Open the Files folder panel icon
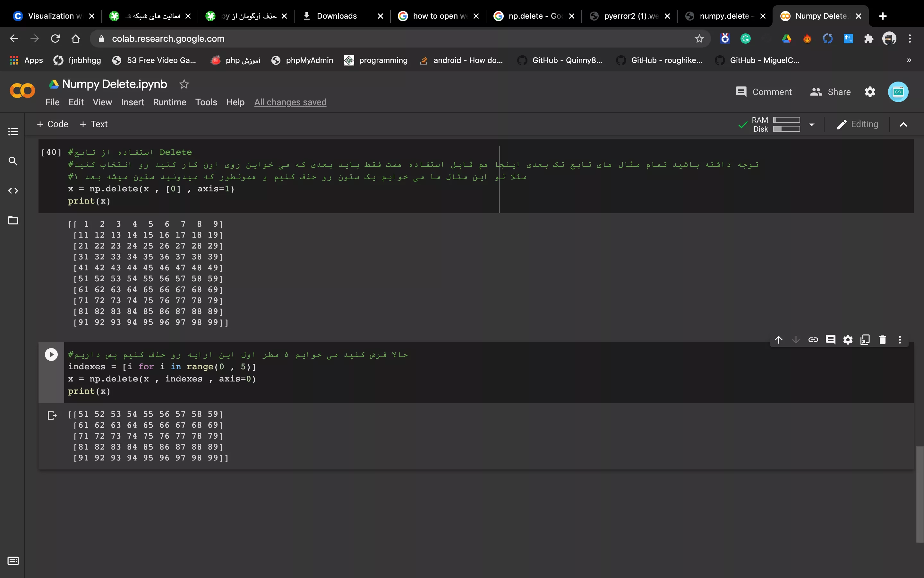This screenshot has height=578, width=924. pos(13,221)
